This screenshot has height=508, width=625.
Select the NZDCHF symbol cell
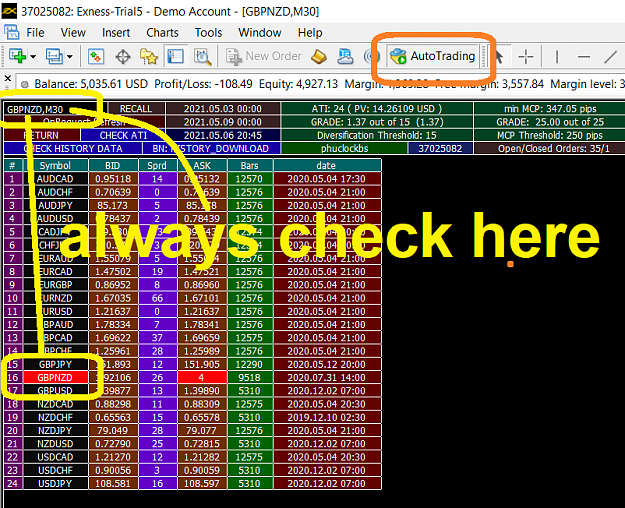55,417
